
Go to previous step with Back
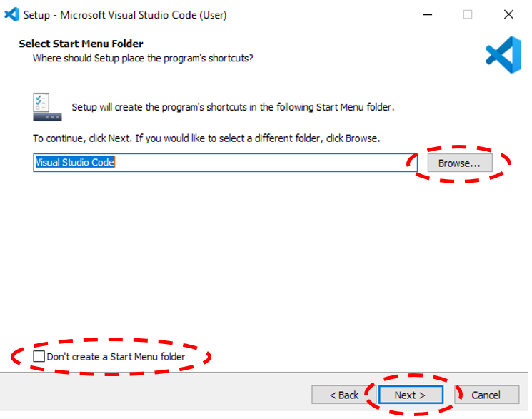[x=344, y=395]
